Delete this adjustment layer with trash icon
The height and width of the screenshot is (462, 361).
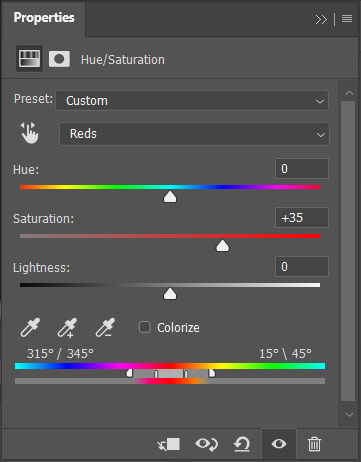(x=314, y=444)
